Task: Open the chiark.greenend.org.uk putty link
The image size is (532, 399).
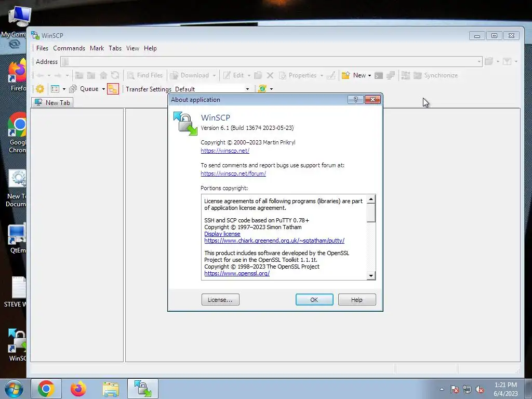Action: (274, 241)
